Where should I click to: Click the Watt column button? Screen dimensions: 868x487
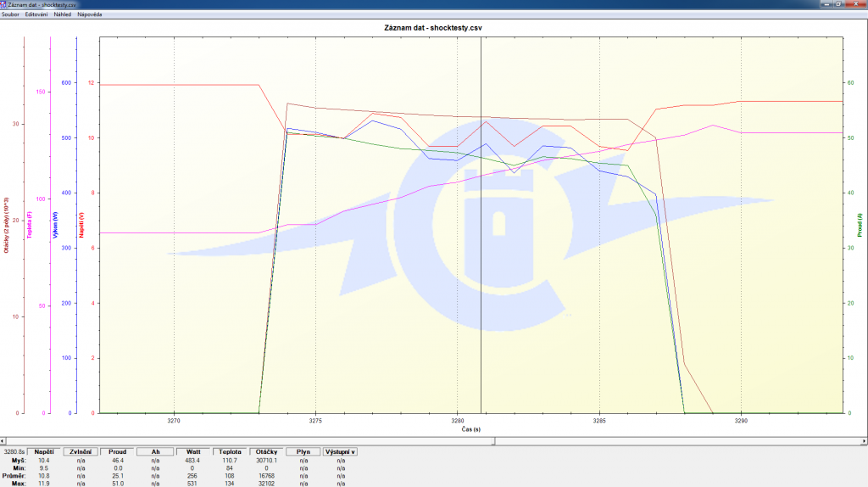[192, 451]
